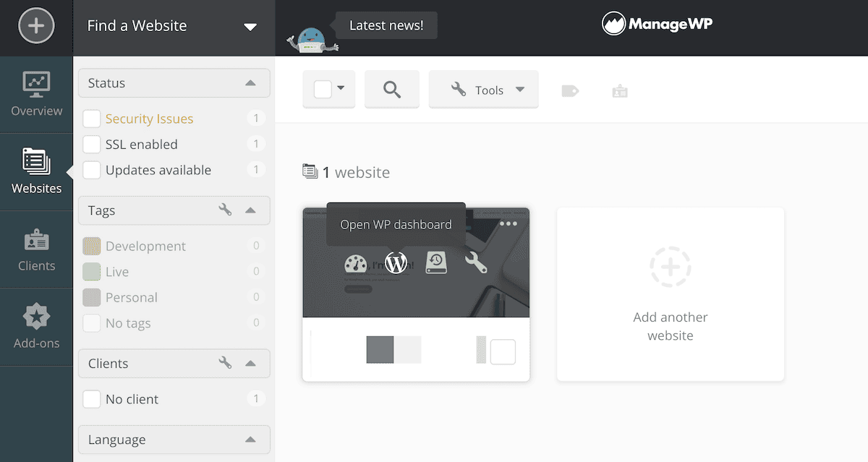Screen dimensions: 868x462
Task: Open the website card three-dot menu
Action: click(x=509, y=223)
